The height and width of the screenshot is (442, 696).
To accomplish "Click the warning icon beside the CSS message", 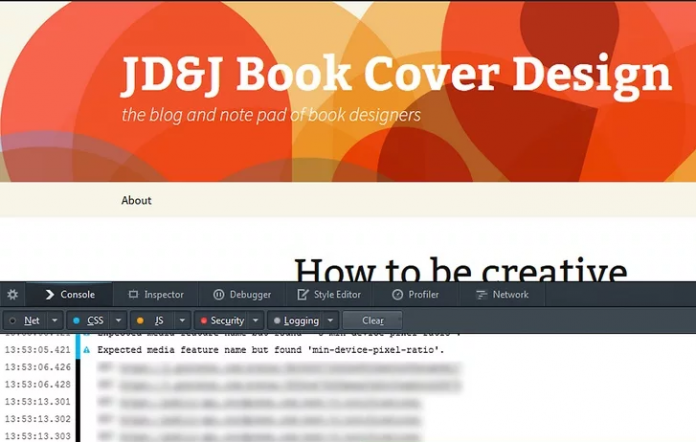I will pos(86,350).
